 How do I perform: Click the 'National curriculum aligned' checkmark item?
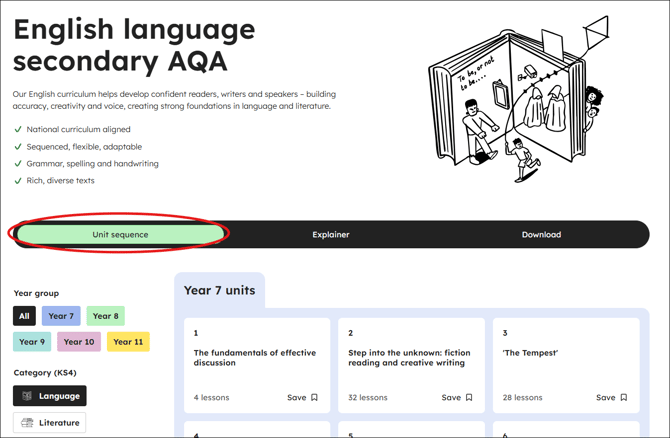pyautogui.click(x=72, y=129)
